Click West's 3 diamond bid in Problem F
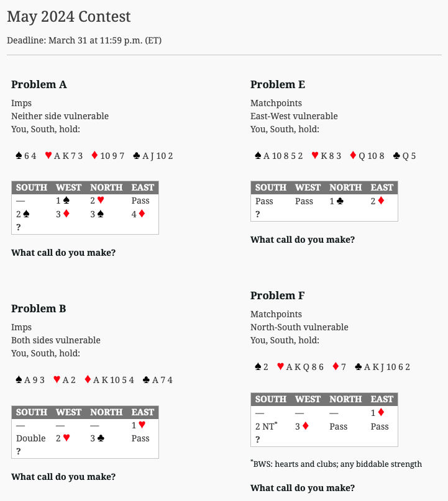The width and height of the screenshot is (448, 501). (302, 427)
